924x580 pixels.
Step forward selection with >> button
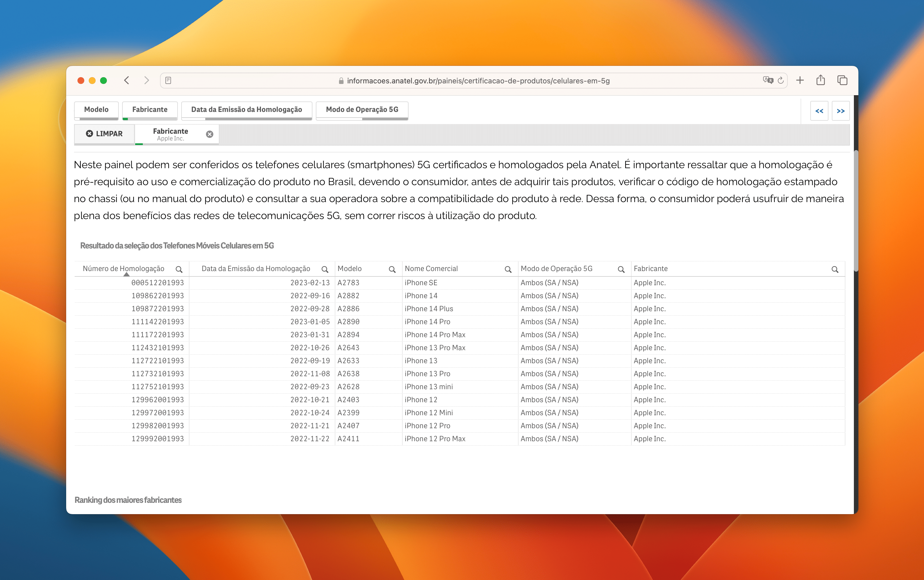[x=841, y=111]
